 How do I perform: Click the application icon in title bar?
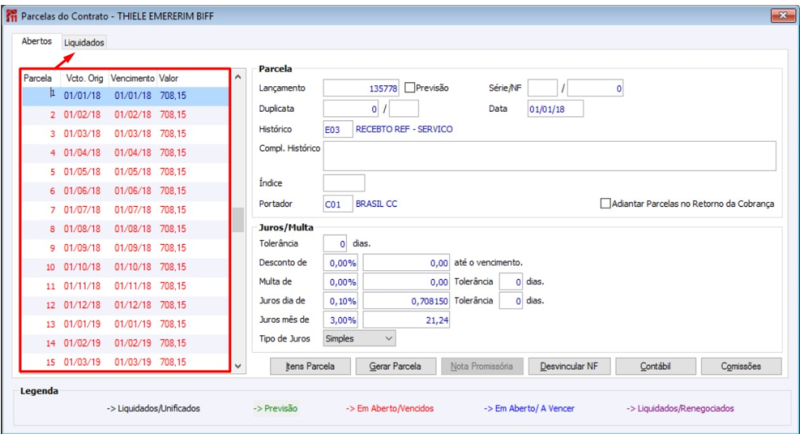pos(11,16)
